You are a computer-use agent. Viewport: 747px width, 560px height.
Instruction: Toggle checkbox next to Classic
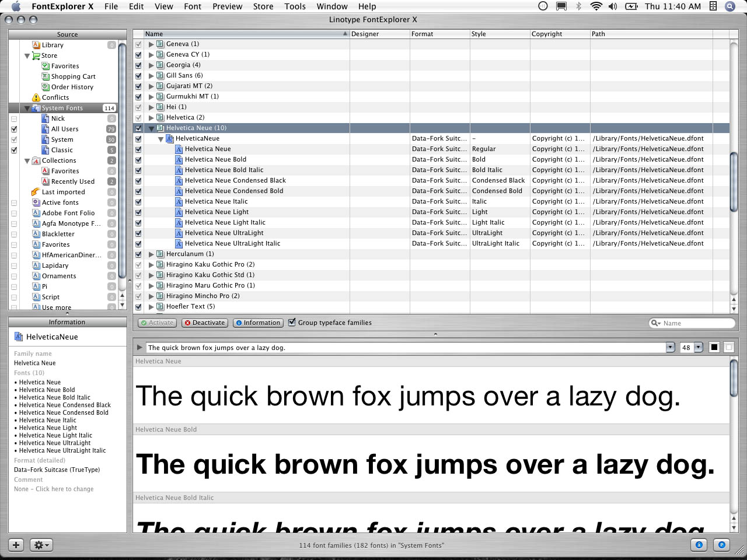14,150
